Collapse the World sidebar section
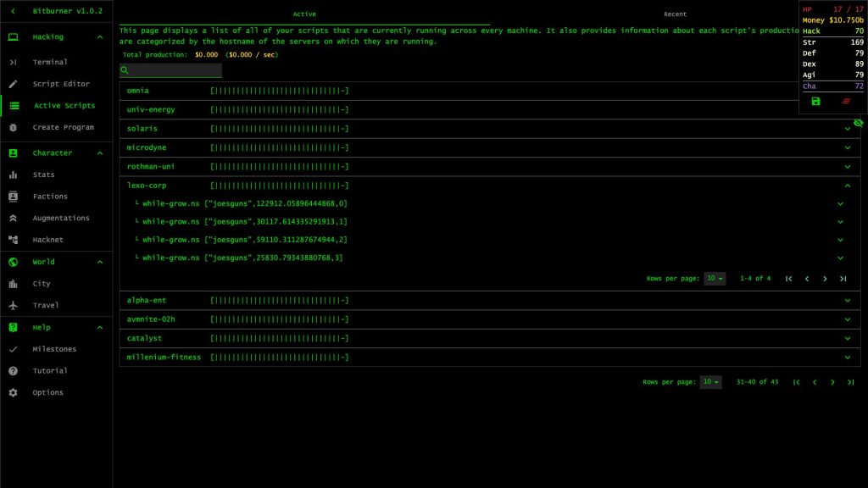868x488 pixels. (100, 262)
